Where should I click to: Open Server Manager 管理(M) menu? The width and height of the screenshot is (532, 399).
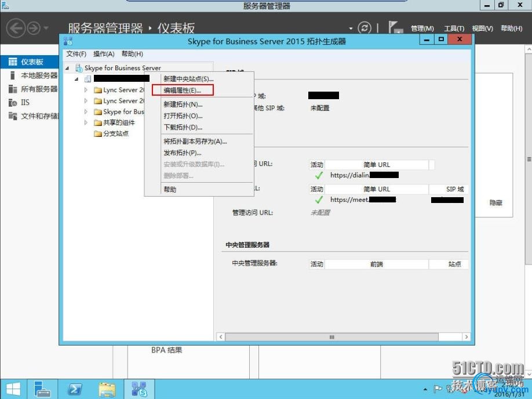[x=422, y=28]
